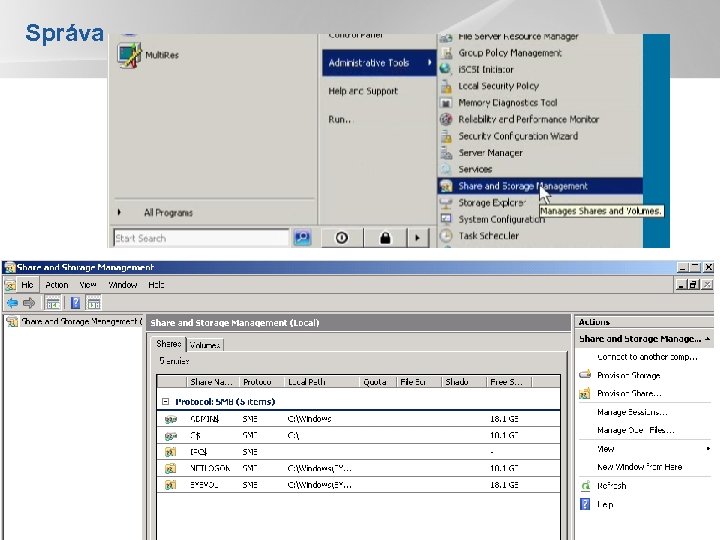Select the NETLOGON share row
The height and width of the screenshot is (540, 720).
click(x=210, y=468)
